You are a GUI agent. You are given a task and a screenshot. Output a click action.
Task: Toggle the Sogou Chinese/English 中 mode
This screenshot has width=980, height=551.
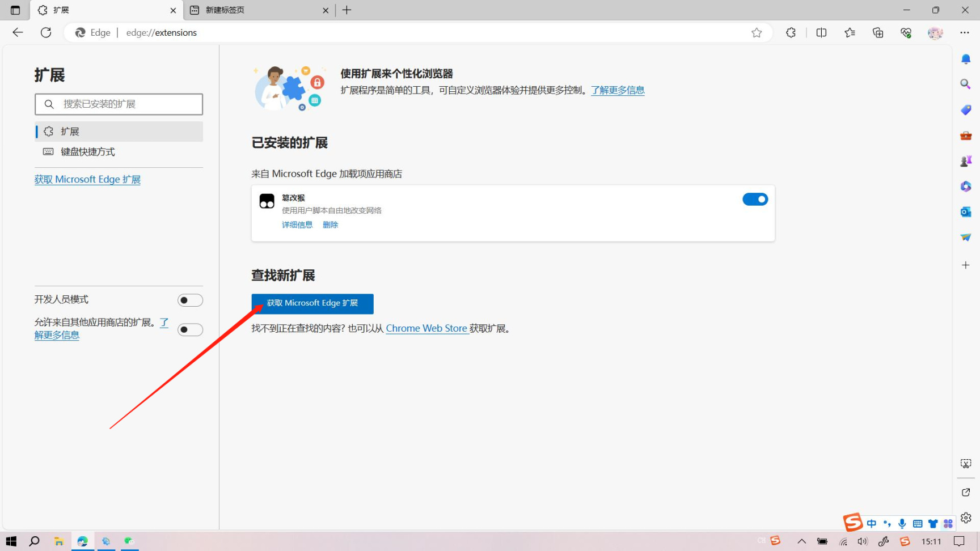pos(871,524)
